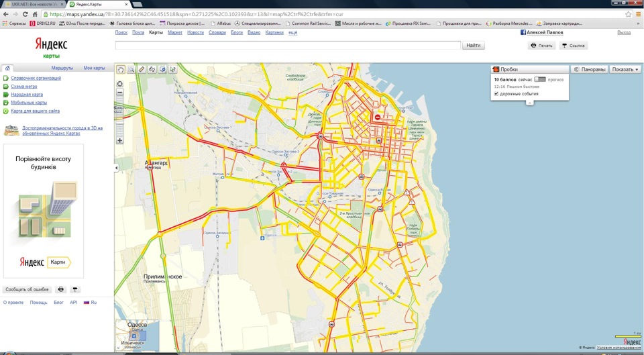Click the Помощь footer link
644x355 pixels.
click(x=38, y=302)
